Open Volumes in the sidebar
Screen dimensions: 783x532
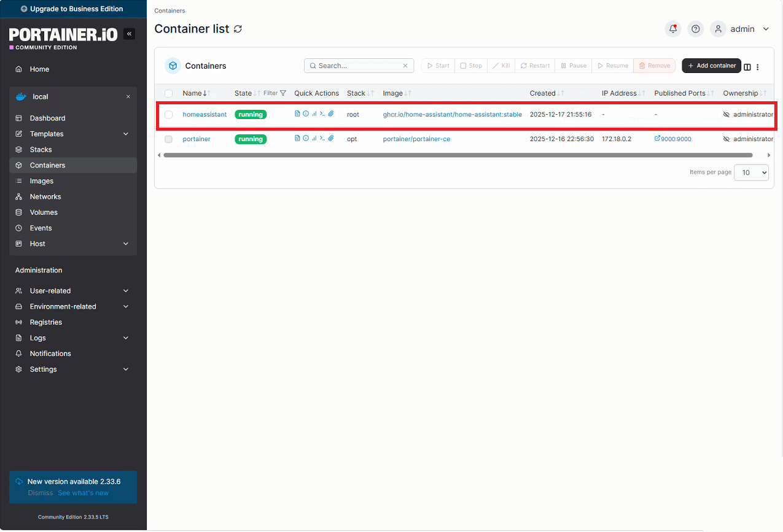[x=44, y=212]
